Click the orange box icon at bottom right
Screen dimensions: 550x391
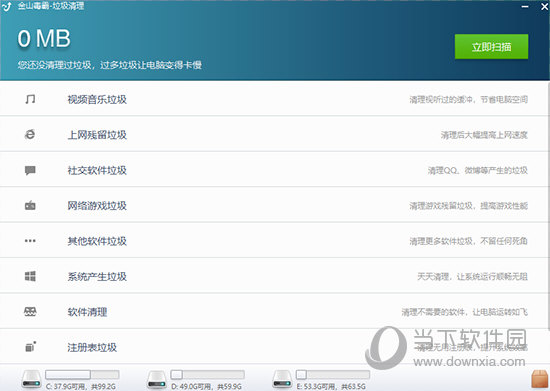click(x=540, y=379)
